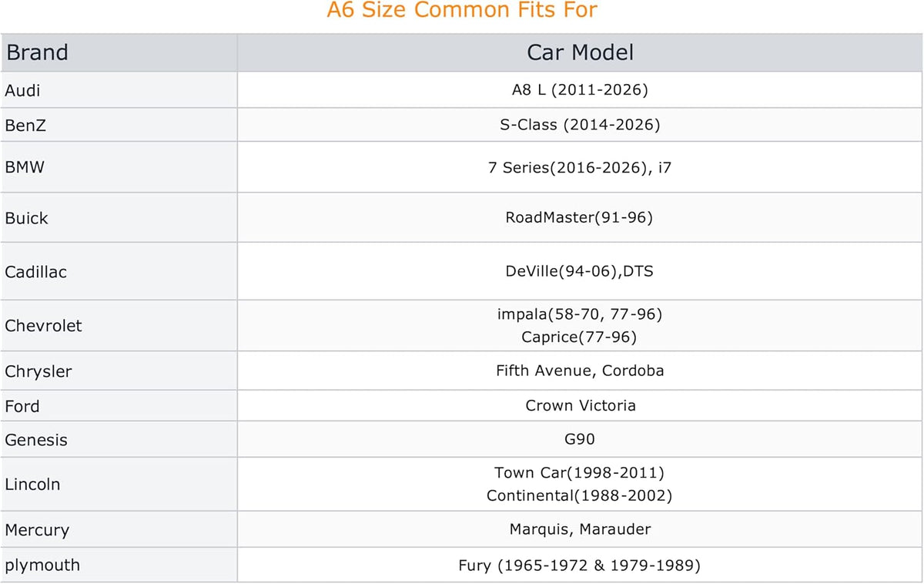Click the BenZ brand cell
Image resolution: width=924 pixels, height=584 pixels.
coord(119,125)
